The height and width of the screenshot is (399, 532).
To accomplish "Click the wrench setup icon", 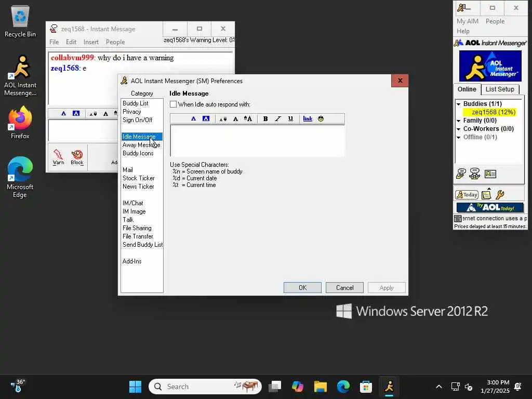I will coord(500,195).
